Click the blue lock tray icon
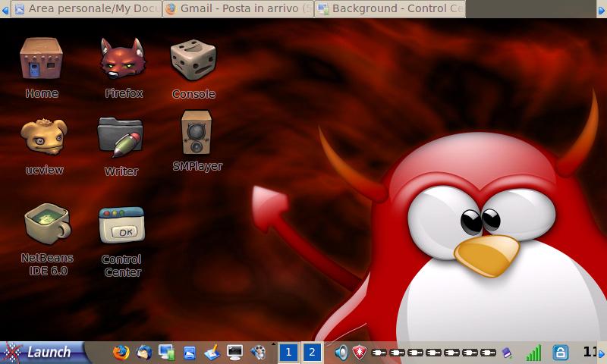The width and height of the screenshot is (607, 364). (x=560, y=353)
